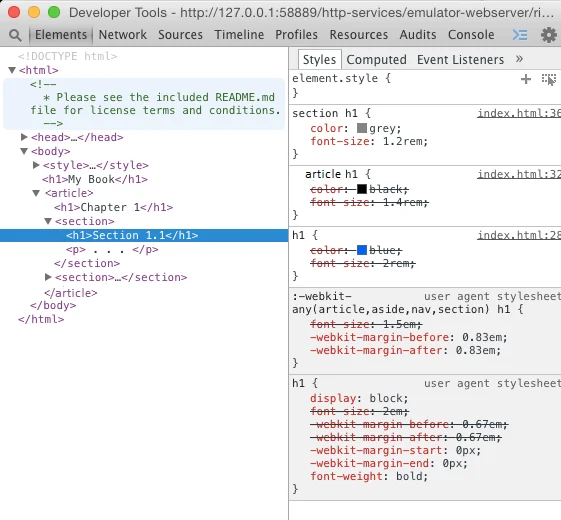Collapse the article node triangle
The height and width of the screenshot is (520, 561).
[x=36, y=193]
